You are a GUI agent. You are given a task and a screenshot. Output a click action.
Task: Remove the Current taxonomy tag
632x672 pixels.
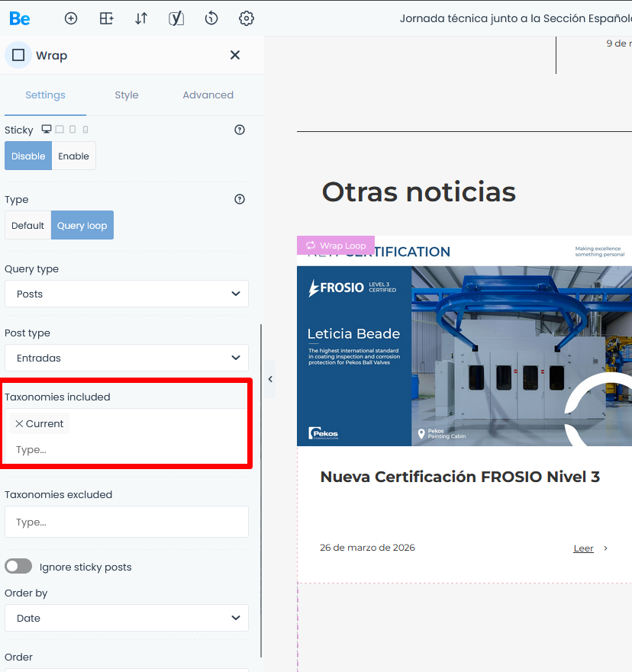coord(20,423)
